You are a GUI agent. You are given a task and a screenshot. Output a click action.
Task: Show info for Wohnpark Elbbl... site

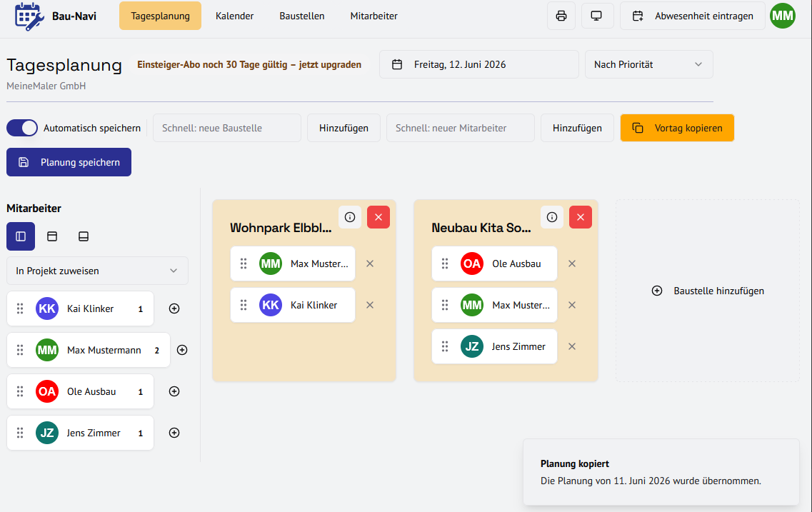tap(350, 217)
